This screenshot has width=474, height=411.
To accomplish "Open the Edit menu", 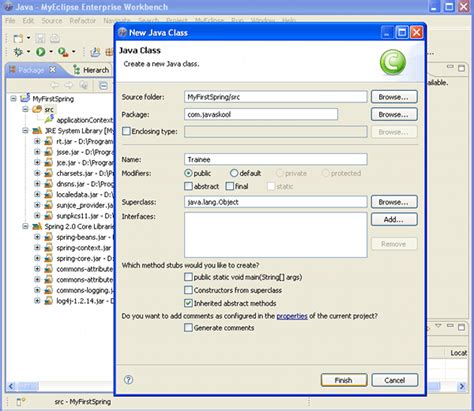I will point(28,21).
